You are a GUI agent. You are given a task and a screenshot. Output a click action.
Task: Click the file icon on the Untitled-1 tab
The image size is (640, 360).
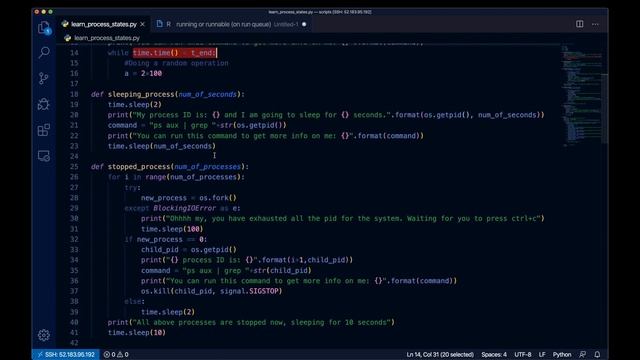159,24
